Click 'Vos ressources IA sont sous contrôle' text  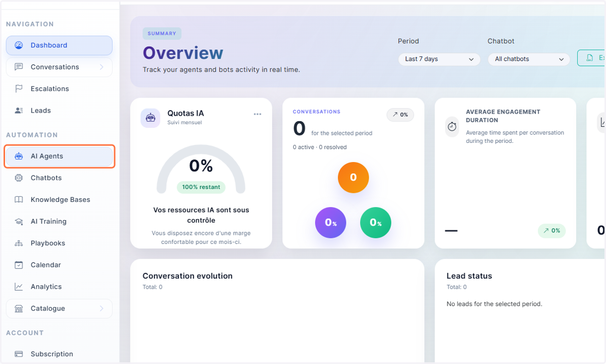pos(201,215)
